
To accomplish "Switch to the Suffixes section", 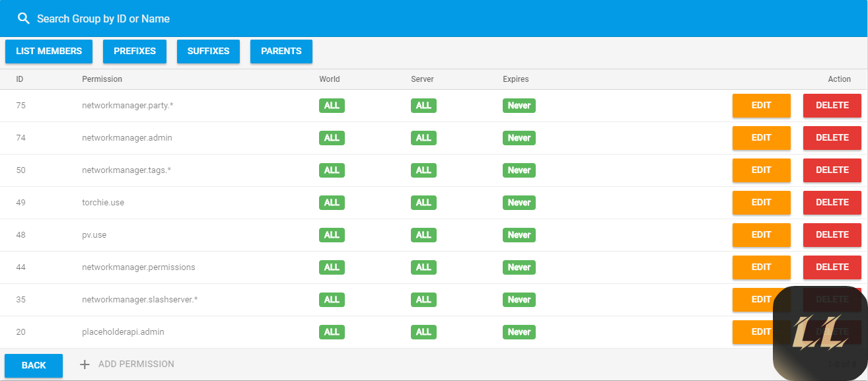I will click(x=208, y=52).
